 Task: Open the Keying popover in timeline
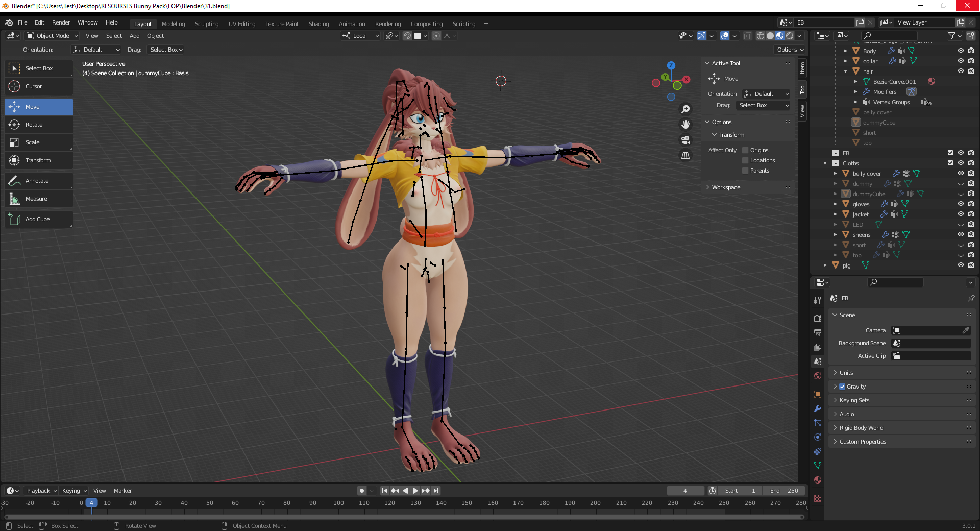pos(74,491)
